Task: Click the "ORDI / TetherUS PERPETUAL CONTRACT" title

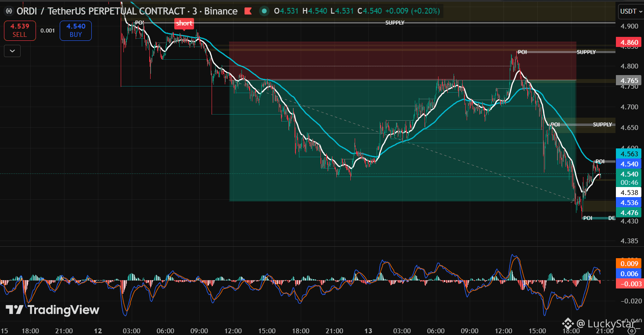Action: [x=101, y=11]
